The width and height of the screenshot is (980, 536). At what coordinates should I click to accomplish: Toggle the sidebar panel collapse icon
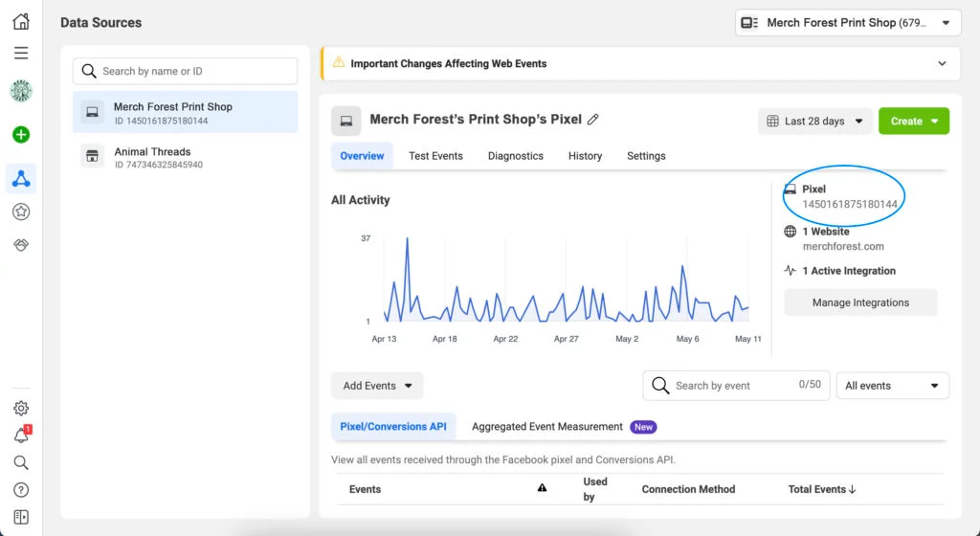[x=21, y=517]
